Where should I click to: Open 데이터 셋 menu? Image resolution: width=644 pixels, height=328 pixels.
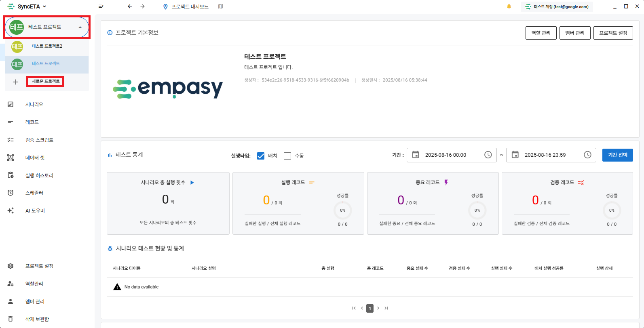tap(35, 158)
